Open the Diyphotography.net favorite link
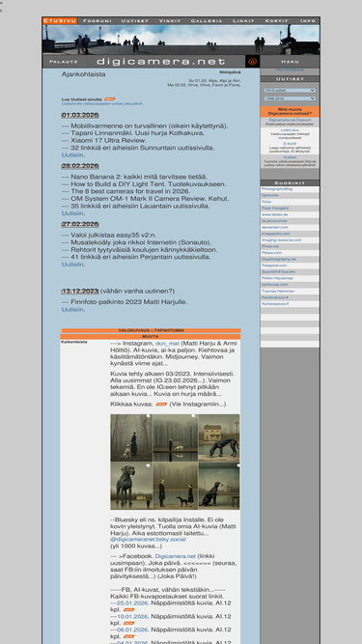Viewport: 362px width, 644px height. [x=279, y=259]
